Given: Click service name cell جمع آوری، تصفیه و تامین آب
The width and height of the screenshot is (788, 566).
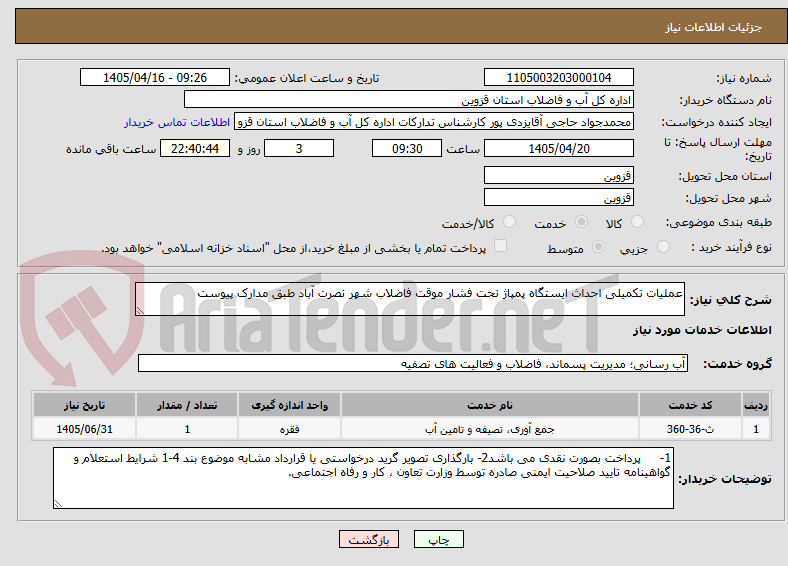Looking at the screenshot, I should 490,429.
